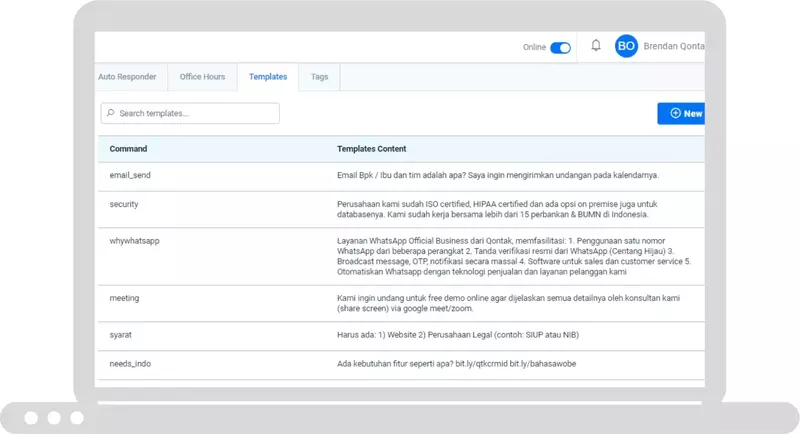The image size is (800, 434).
Task: Select the security command
Action: point(124,204)
